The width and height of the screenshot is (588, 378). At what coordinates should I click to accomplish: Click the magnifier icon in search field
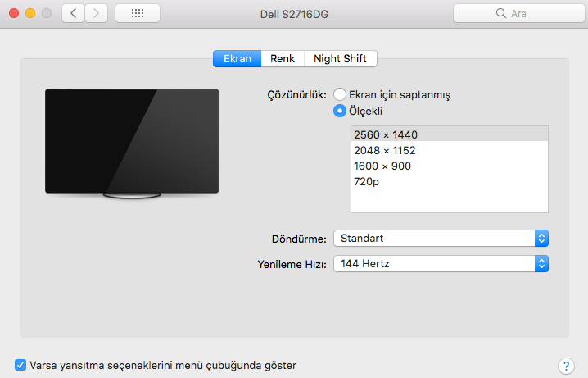pos(500,14)
